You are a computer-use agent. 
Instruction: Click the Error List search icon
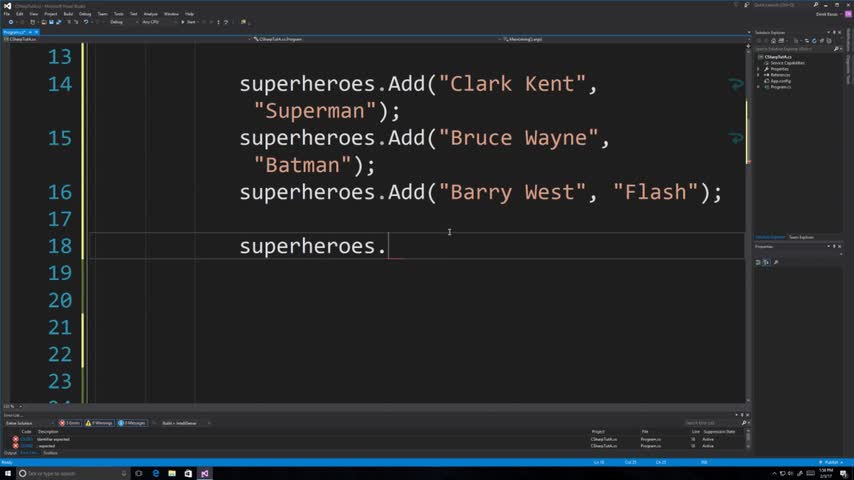point(744,423)
